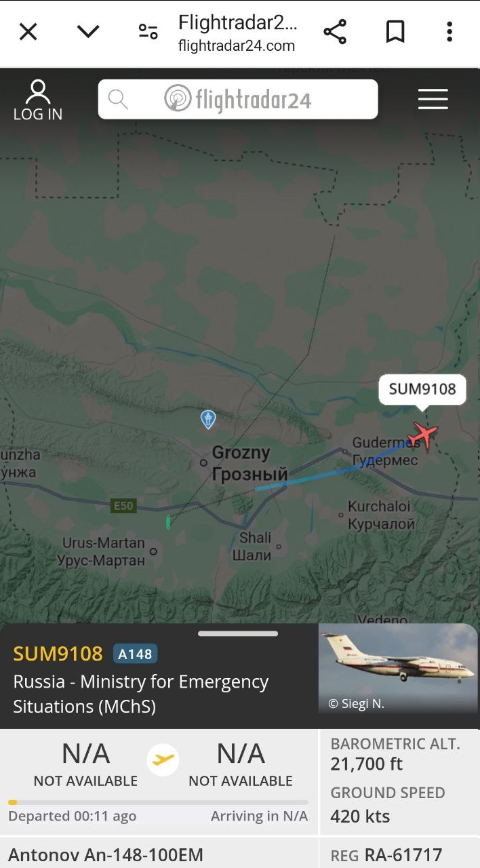Bookmark this page with bookmark icon
This screenshot has width=480, height=868.
pyautogui.click(x=395, y=32)
